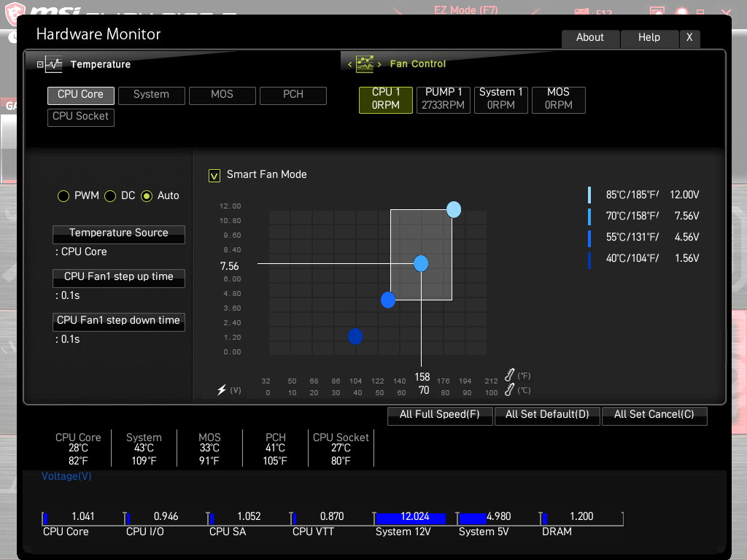Click the Celsius thermometer icon

point(509,390)
